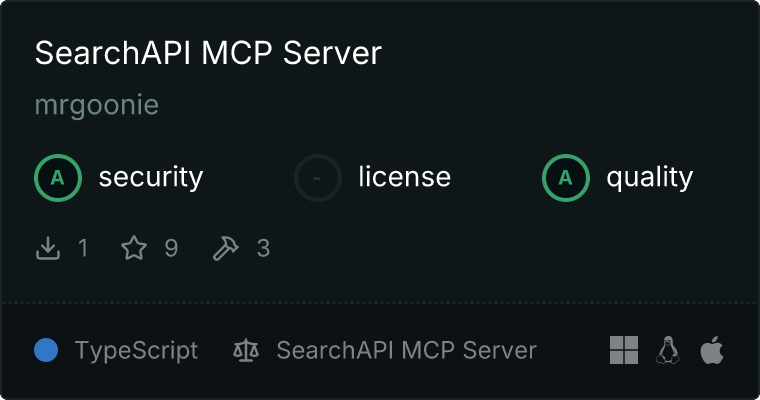Click the blue TypeScript language dot

[x=46, y=350]
